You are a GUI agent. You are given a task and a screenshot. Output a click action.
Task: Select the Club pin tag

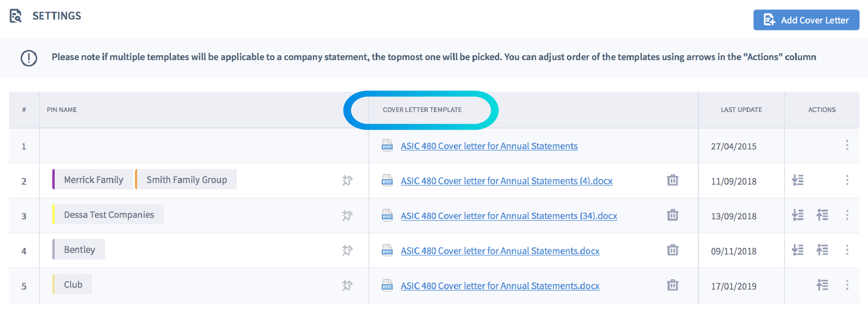click(72, 285)
